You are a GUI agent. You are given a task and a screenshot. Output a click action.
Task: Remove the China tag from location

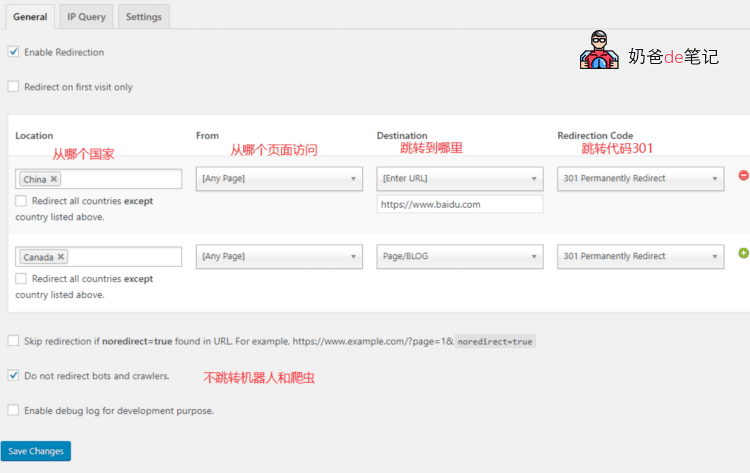click(x=54, y=179)
